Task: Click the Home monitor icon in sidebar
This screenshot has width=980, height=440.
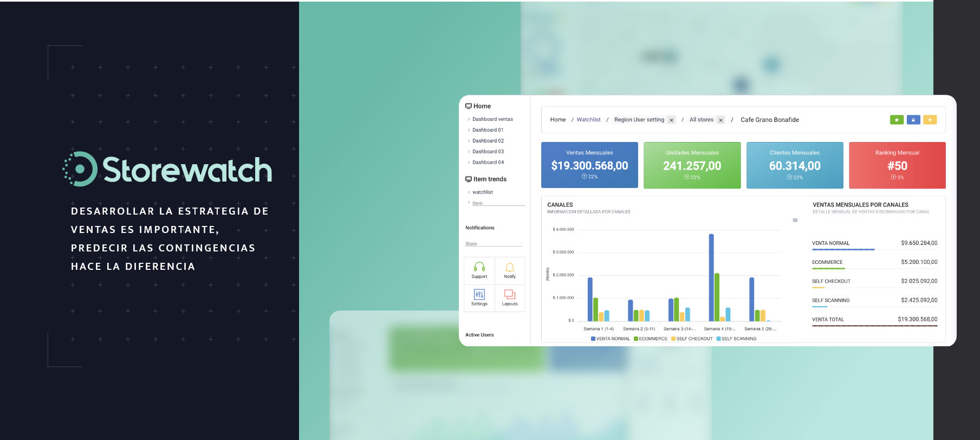Action: [x=469, y=106]
